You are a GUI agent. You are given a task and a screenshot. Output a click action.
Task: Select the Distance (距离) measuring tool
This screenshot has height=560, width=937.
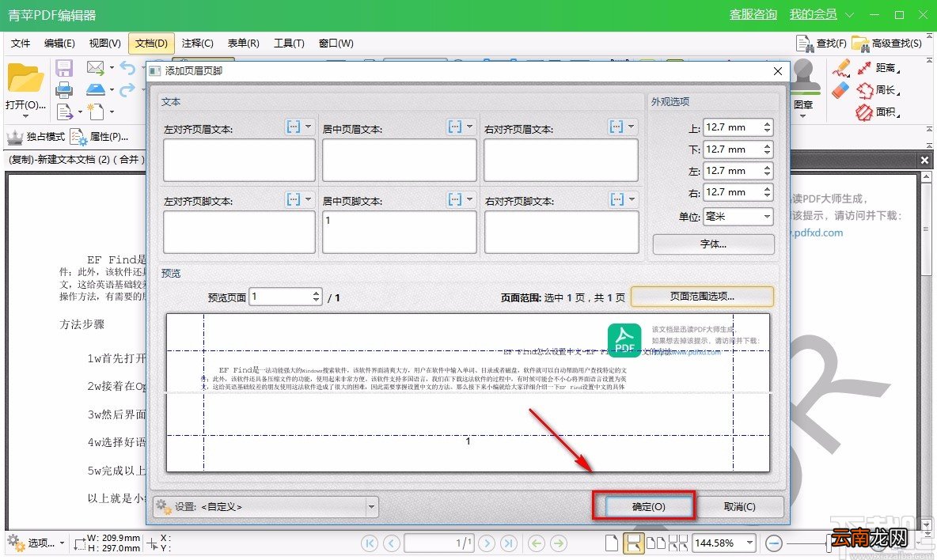878,68
